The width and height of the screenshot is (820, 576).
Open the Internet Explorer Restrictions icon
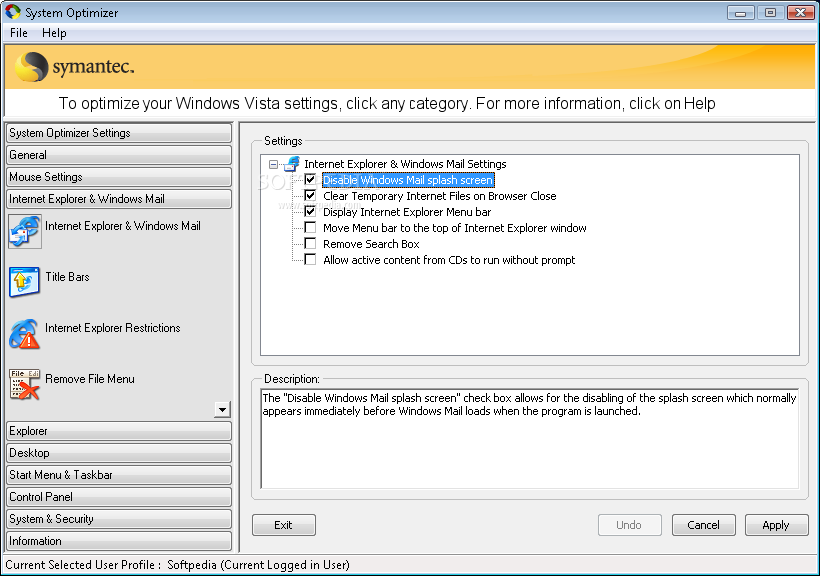25,334
